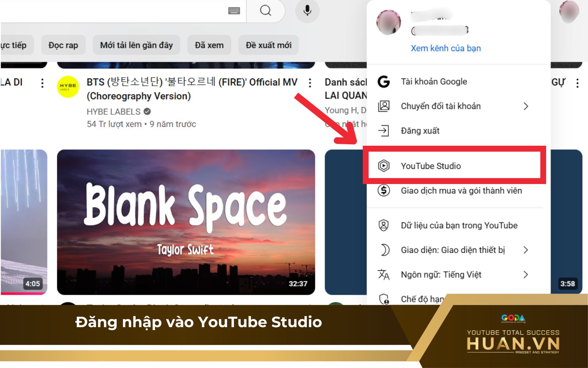Open three-dot menu beside 'LA DI' video
Screen dimensions: 588x368
[x=43, y=83]
